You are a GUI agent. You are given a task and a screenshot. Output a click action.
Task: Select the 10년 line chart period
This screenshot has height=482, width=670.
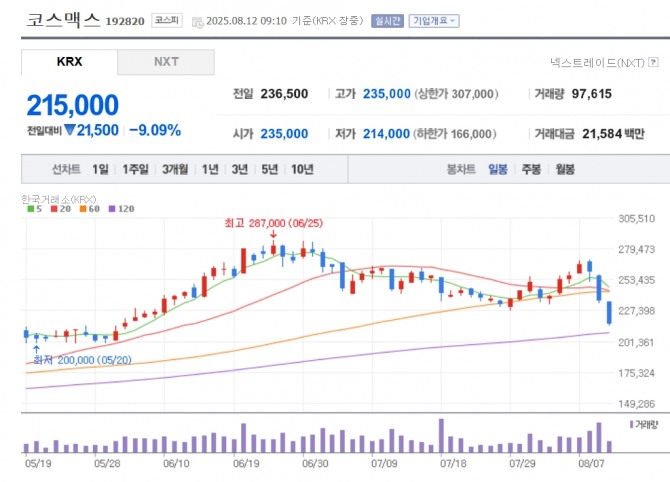301,169
